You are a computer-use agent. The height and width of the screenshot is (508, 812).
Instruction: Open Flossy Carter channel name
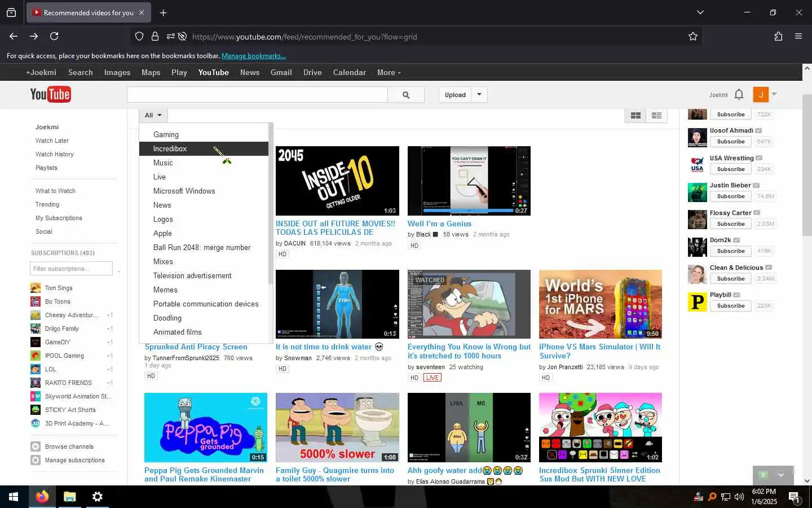click(730, 213)
